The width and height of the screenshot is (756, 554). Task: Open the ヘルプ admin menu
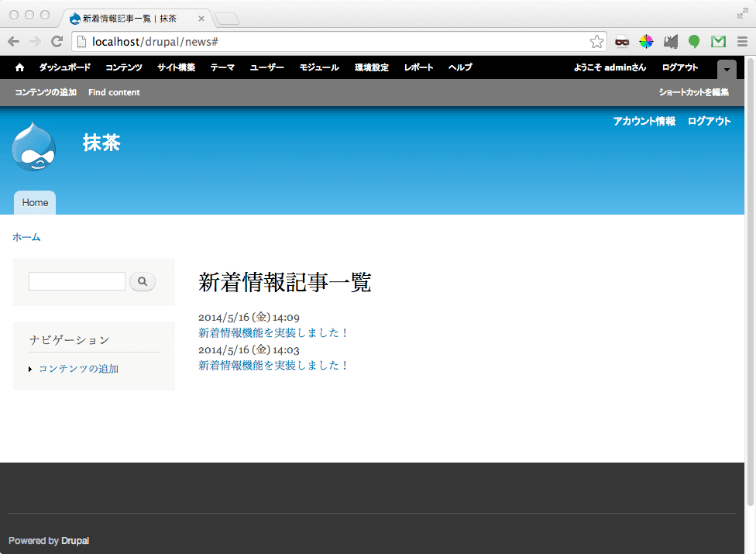tap(460, 67)
